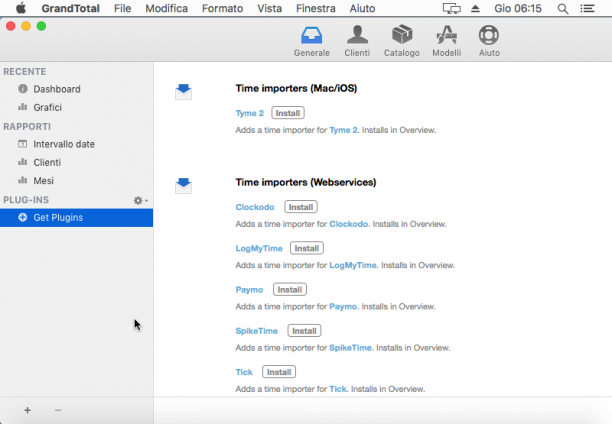Click the Gio 06:15 clock
The width and height of the screenshot is (612, 424).
tap(518, 8)
